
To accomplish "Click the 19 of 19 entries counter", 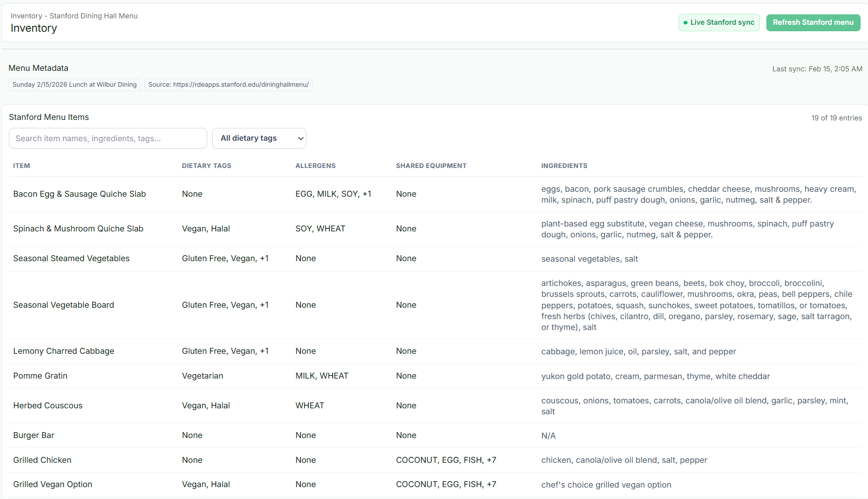I will click(837, 118).
